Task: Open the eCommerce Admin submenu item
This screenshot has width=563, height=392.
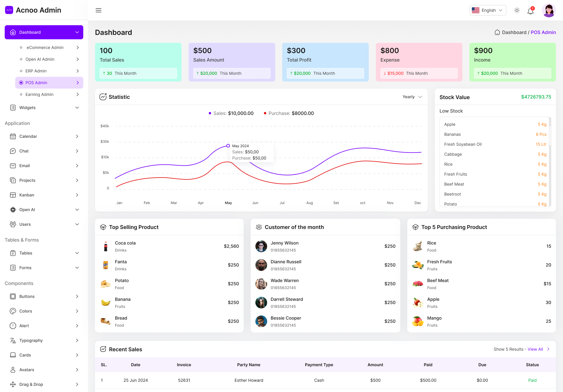Action: pyautogui.click(x=45, y=47)
